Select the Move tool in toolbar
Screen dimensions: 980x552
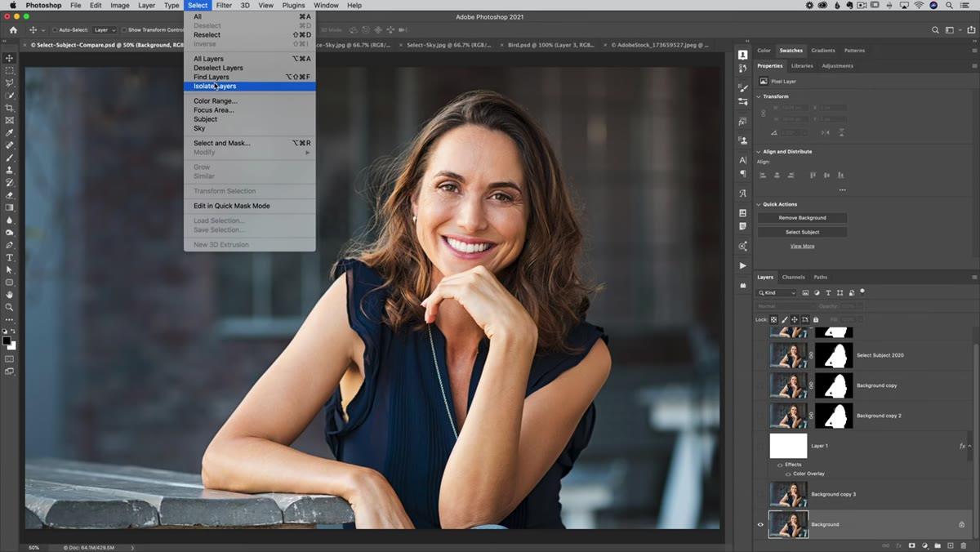click(x=10, y=58)
